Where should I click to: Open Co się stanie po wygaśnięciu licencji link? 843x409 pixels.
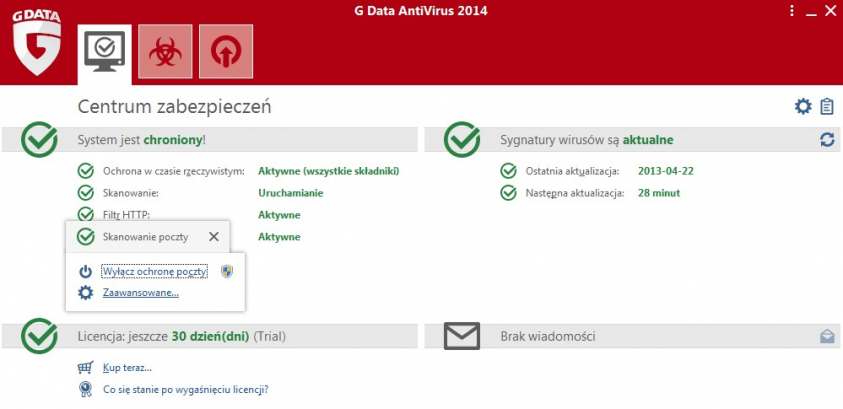(185, 390)
